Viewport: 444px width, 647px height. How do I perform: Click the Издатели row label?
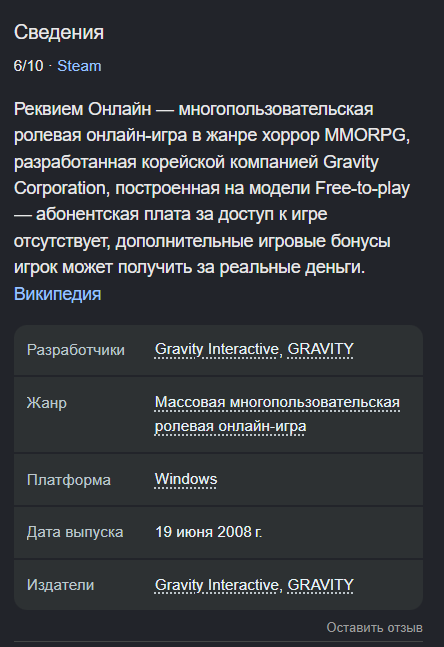point(60,585)
